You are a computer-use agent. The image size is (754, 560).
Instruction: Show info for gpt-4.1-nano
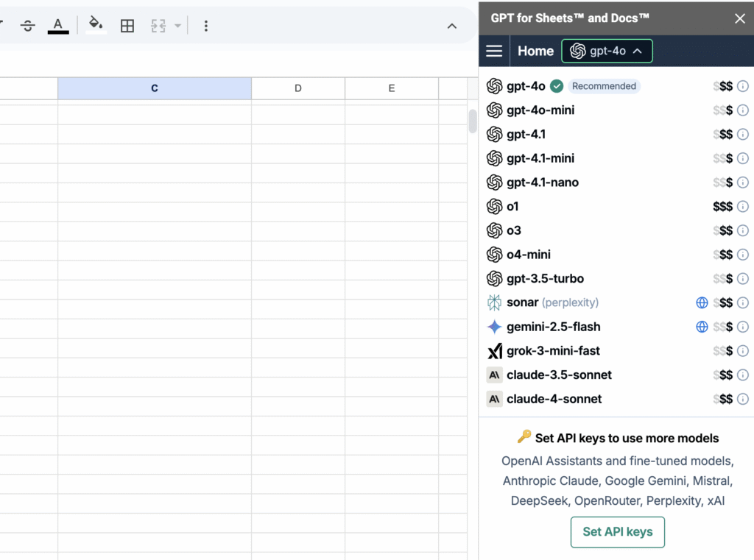(742, 182)
